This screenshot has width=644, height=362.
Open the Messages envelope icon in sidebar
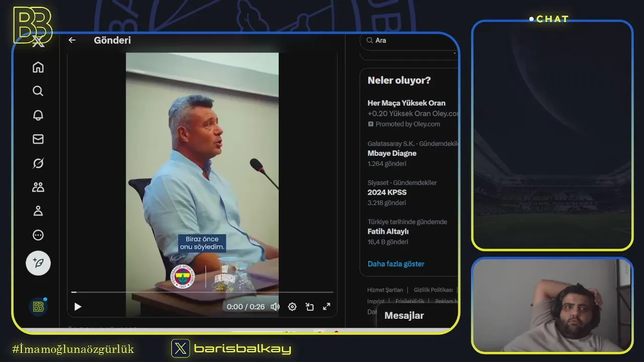(38, 139)
